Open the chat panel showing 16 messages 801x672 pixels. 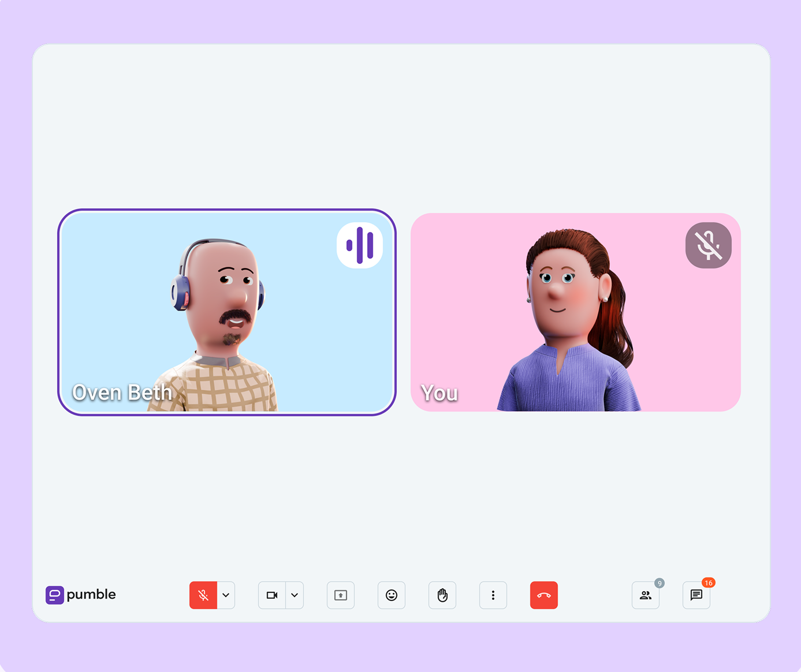[696, 595]
